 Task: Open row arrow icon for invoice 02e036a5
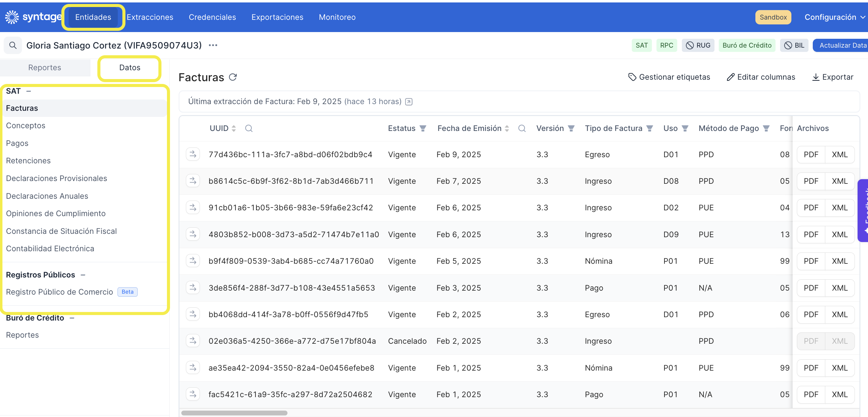pyautogui.click(x=193, y=341)
